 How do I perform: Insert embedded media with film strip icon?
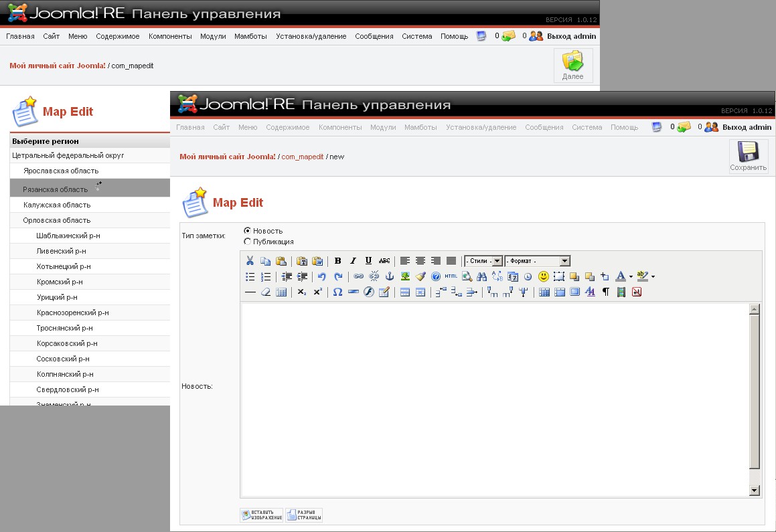tap(621, 292)
